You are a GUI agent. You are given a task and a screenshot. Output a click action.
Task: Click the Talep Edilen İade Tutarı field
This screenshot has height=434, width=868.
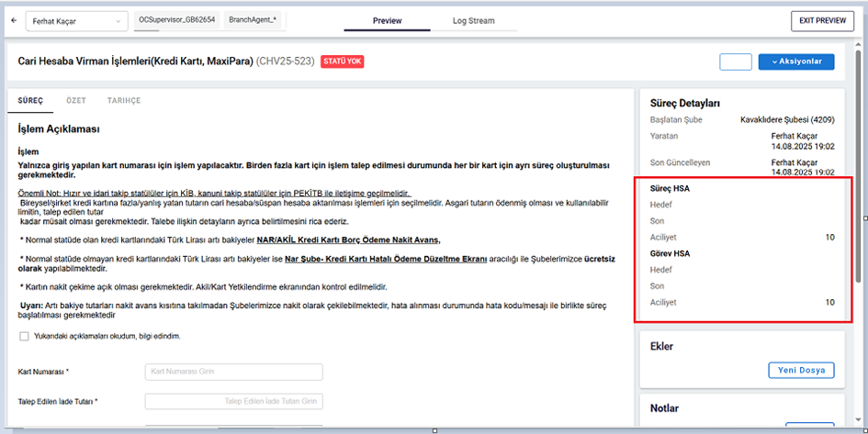pos(233,401)
